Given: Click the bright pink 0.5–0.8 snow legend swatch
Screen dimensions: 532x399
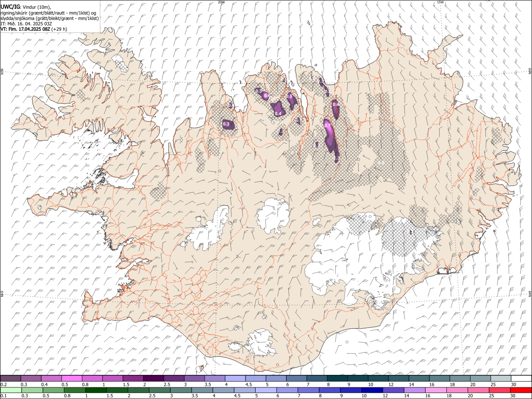Looking at the screenshot, I should pos(72,379).
